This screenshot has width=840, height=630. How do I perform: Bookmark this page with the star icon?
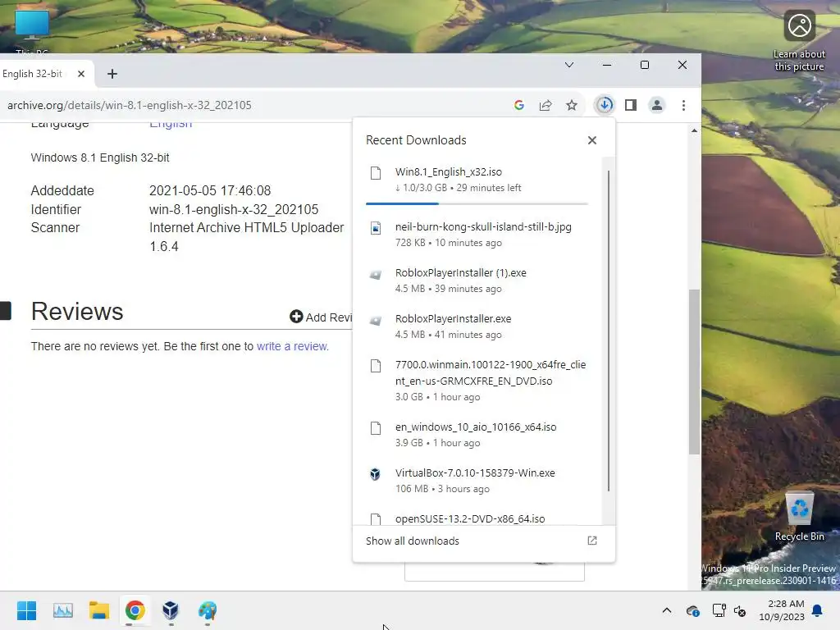point(572,105)
